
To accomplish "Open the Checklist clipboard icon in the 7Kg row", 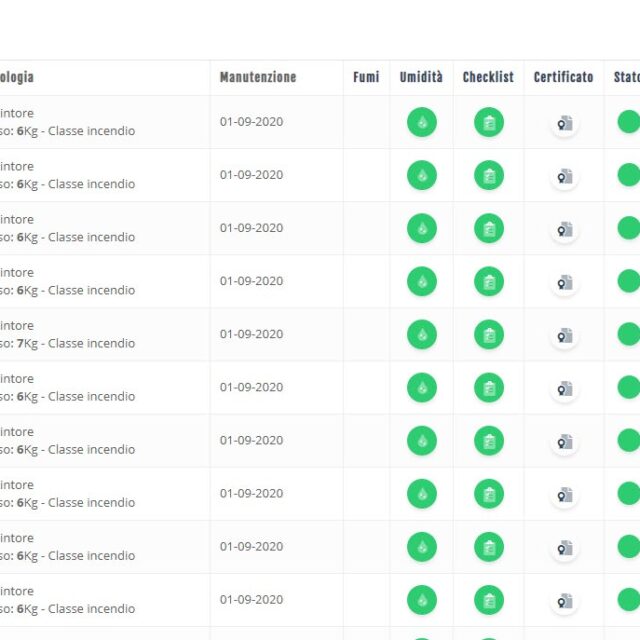I will point(489,335).
